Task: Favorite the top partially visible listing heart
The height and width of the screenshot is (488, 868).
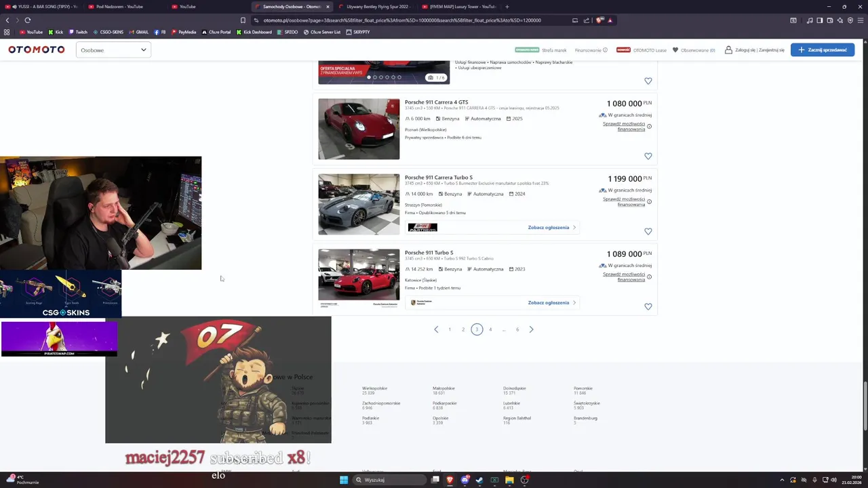Action: [x=648, y=81]
